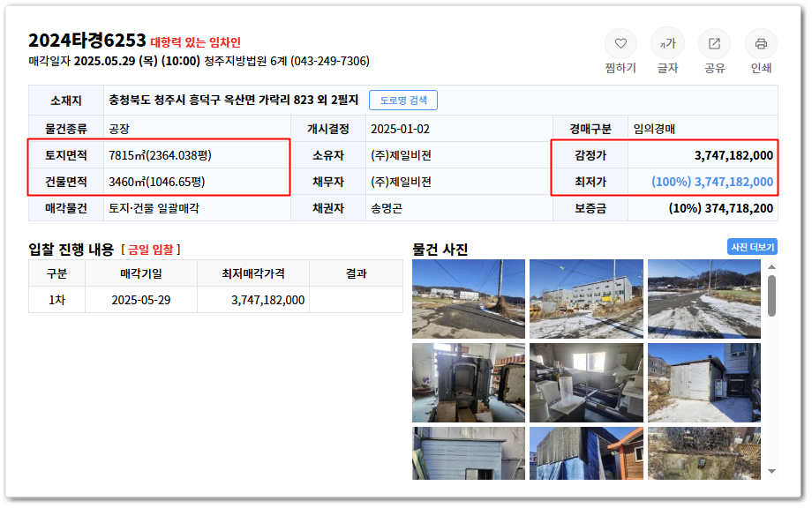Click the photo gallery scroll up arrow

coord(771,267)
